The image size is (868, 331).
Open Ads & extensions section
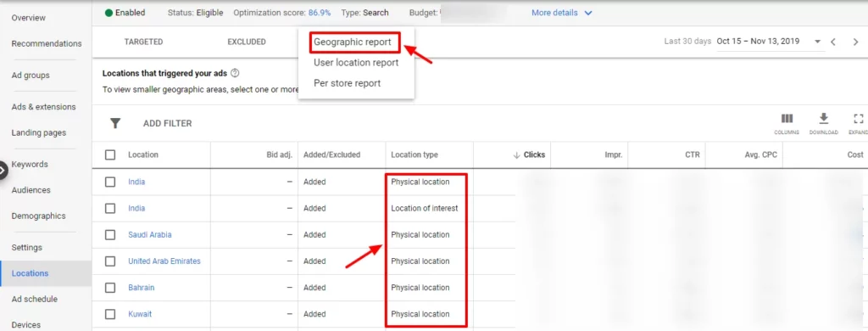tap(44, 106)
